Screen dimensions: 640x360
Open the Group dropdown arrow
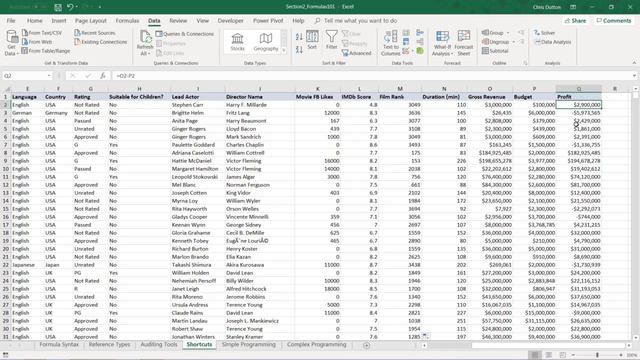(x=508, y=33)
